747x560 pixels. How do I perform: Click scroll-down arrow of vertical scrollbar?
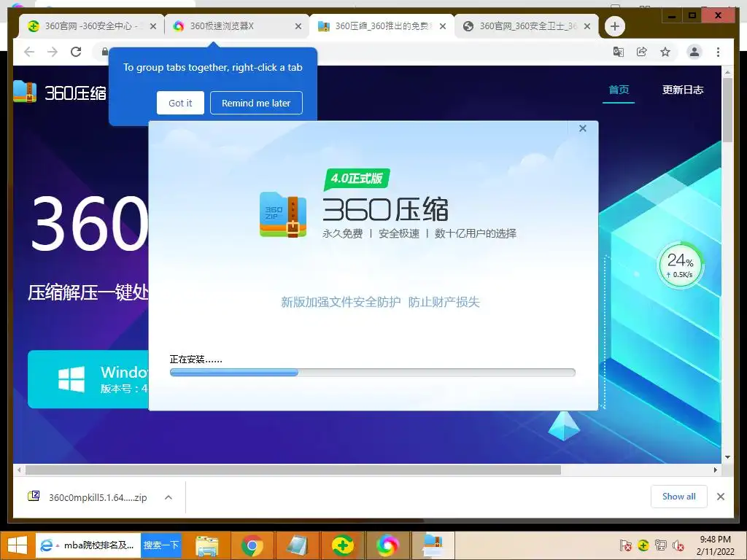[727, 457]
